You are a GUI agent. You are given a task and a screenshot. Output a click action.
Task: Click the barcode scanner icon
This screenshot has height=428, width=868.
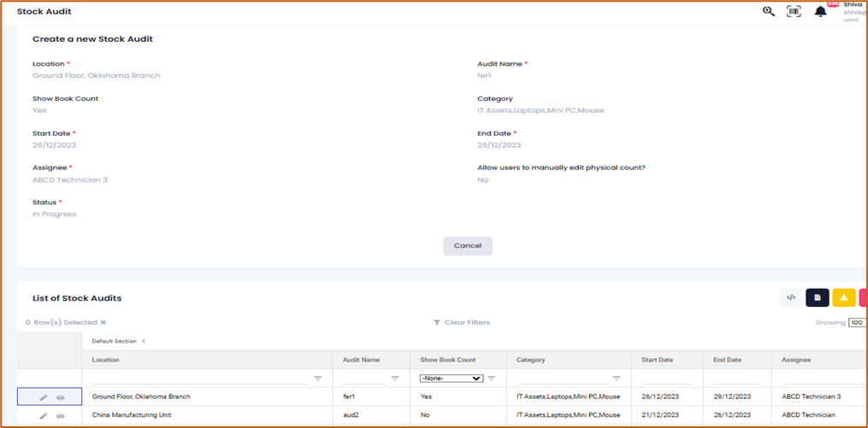tap(794, 11)
